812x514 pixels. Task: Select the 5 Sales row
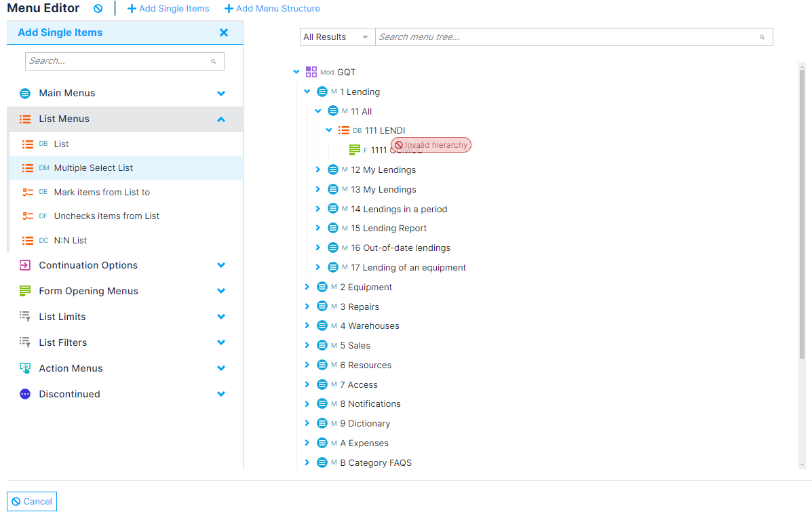click(355, 345)
